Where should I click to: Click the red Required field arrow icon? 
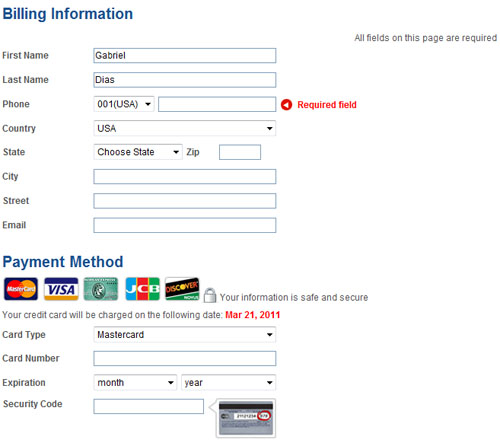[286, 105]
